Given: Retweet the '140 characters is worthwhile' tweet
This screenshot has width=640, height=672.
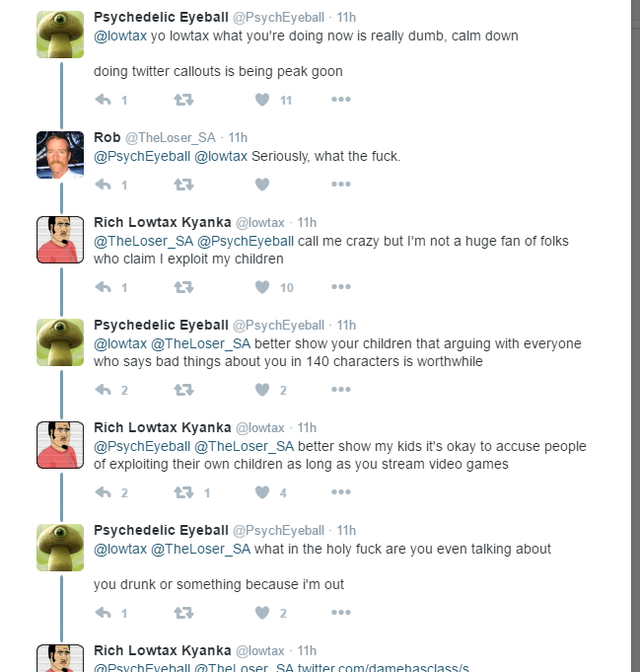Looking at the screenshot, I should pos(183,390).
